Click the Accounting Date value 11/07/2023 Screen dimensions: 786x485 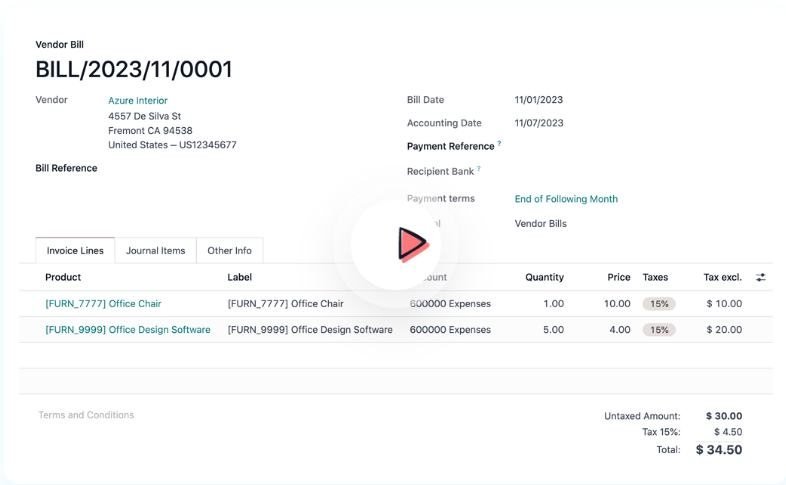[539, 123]
